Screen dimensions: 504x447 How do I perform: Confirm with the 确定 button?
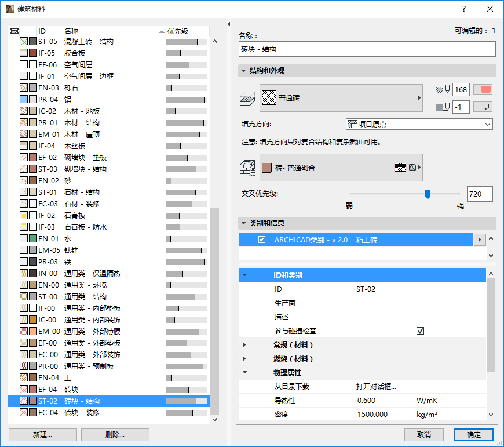pyautogui.click(x=474, y=435)
